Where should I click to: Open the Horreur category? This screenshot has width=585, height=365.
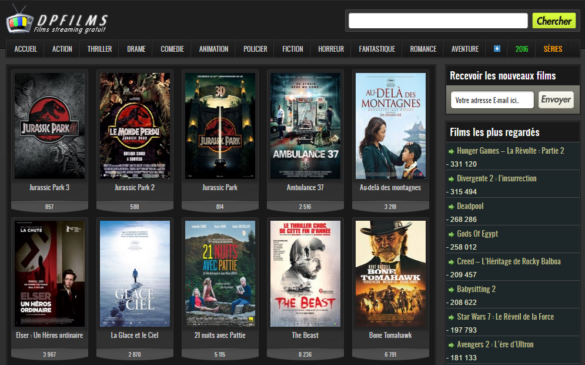tap(331, 49)
